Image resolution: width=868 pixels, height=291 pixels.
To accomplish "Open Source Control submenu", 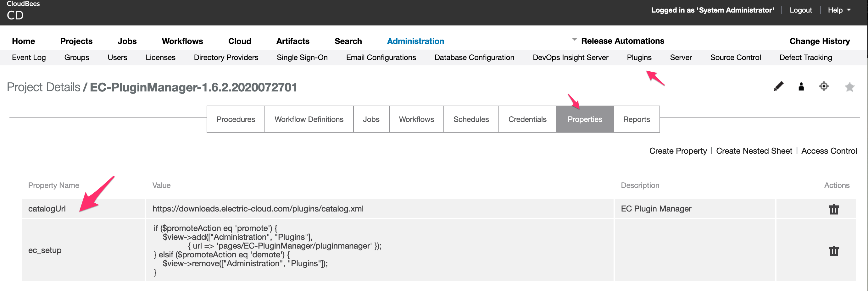I will click(x=735, y=58).
